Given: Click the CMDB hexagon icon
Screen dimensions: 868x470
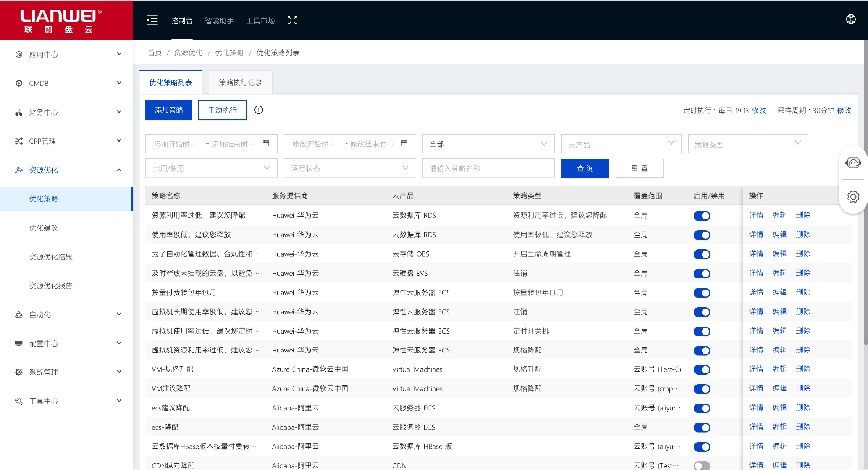Looking at the screenshot, I should (x=19, y=83).
